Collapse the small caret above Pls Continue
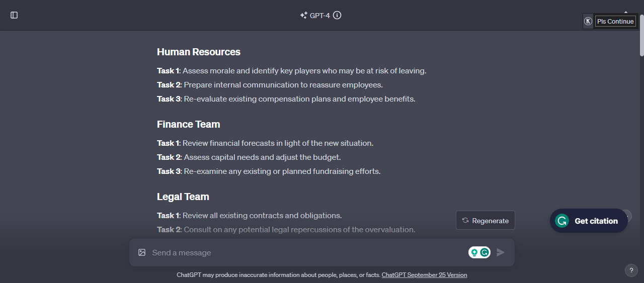644x283 pixels. coord(626,12)
